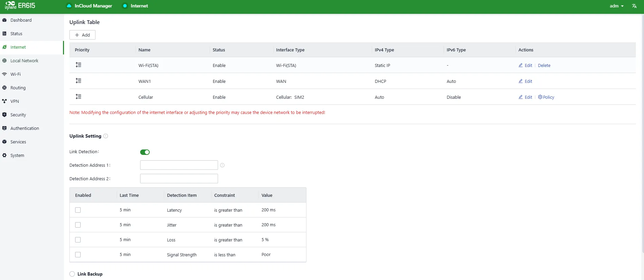Screen dimensions: 644x280
Task: Go to Local Network menu item
Action: [32, 61]
